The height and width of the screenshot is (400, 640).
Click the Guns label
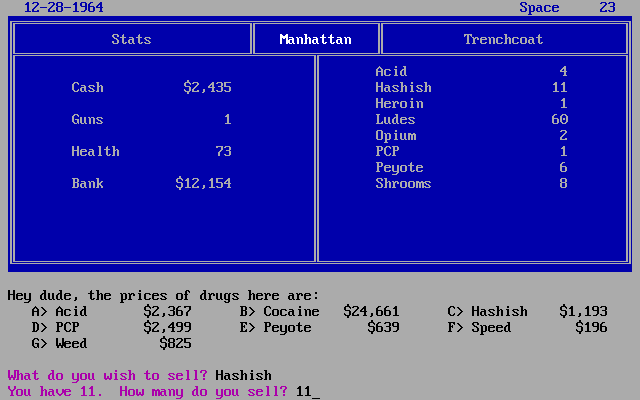click(x=87, y=119)
